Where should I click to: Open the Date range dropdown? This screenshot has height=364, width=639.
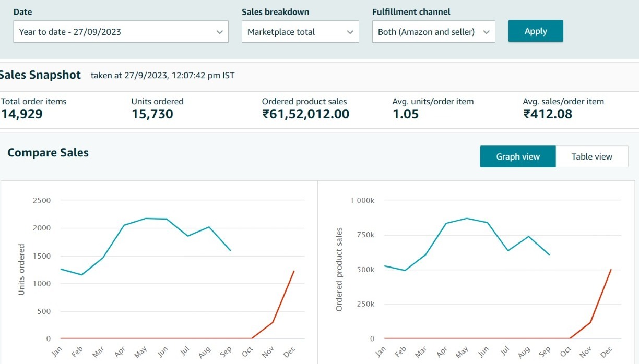121,32
